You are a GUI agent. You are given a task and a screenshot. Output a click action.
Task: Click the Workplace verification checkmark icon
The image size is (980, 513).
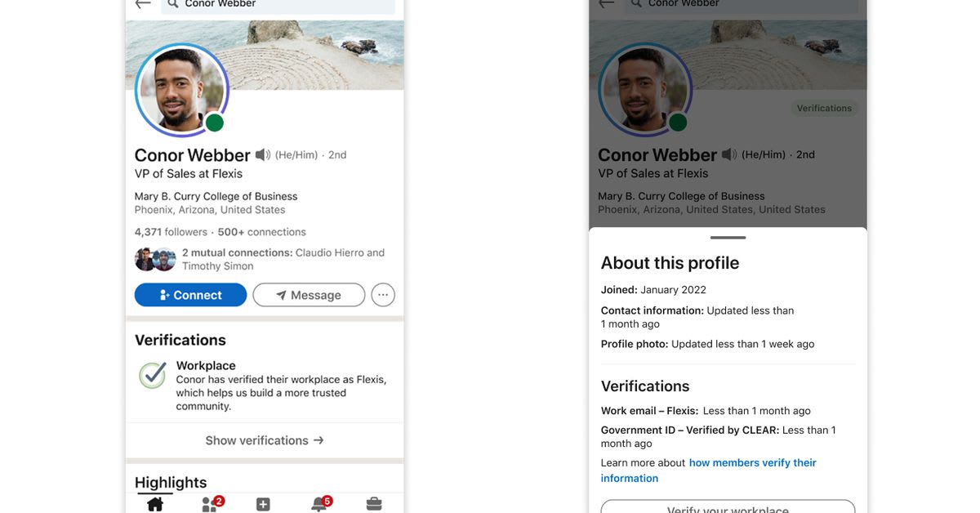[153, 375]
